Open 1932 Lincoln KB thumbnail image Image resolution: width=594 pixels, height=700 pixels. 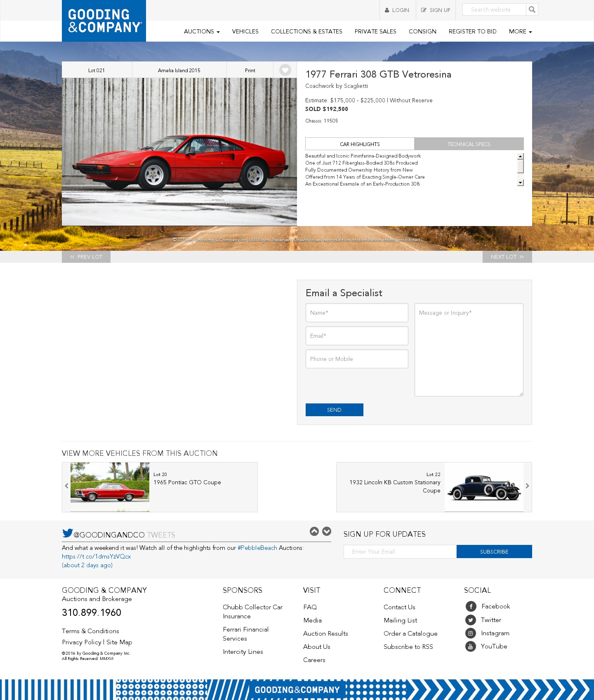(484, 487)
